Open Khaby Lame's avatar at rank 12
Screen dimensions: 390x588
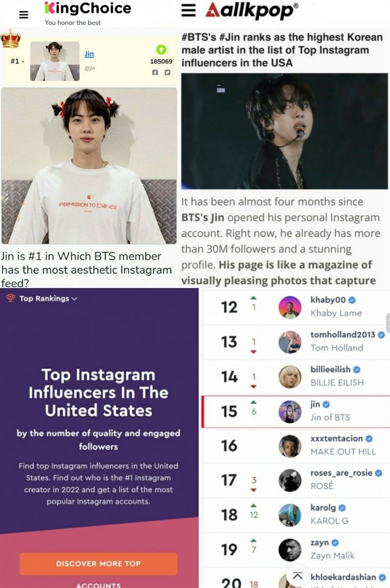[x=290, y=307]
